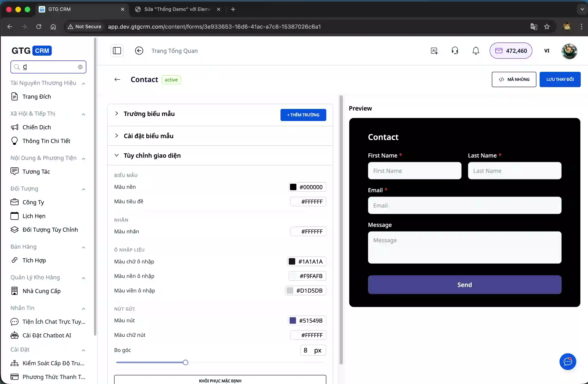
Task: Open user profile avatar
Action: [x=569, y=51]
